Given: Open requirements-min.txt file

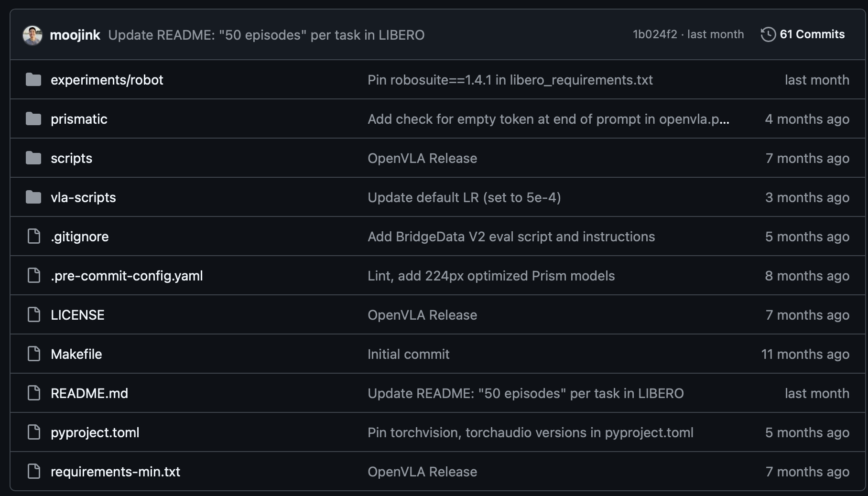Looking at the screenshot, I should 115,472.
